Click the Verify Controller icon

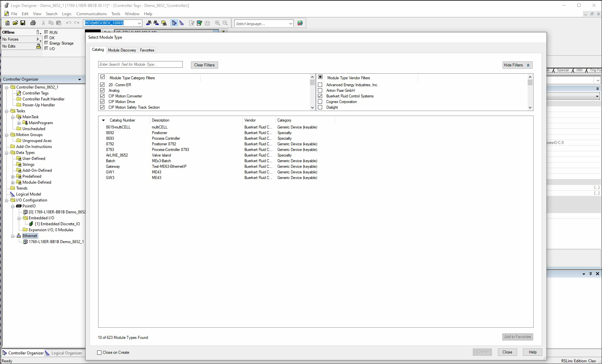199,23
